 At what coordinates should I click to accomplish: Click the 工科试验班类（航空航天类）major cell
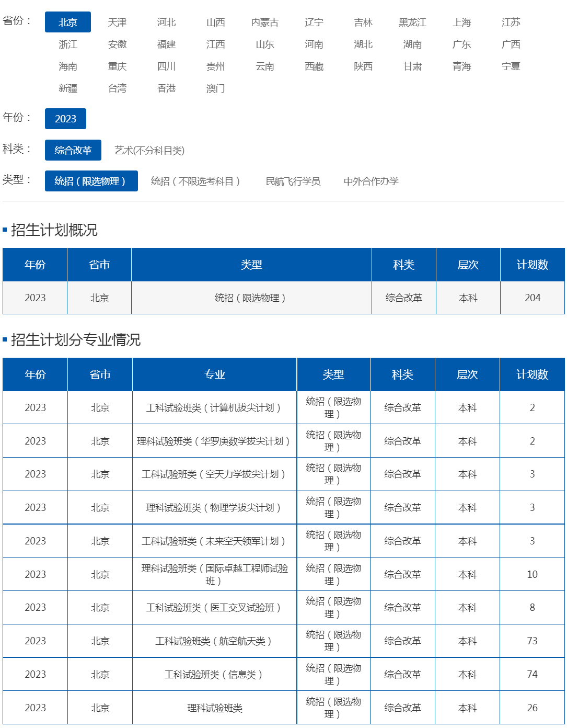214,641
